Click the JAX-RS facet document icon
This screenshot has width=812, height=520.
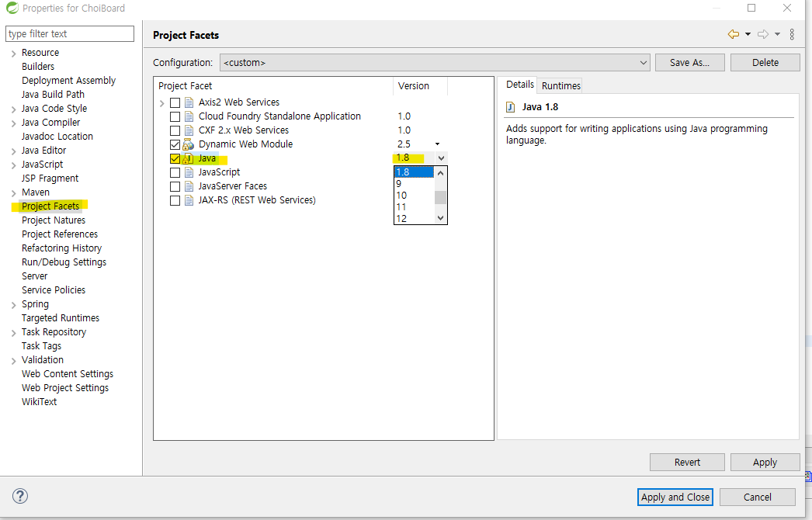(189, 200)
